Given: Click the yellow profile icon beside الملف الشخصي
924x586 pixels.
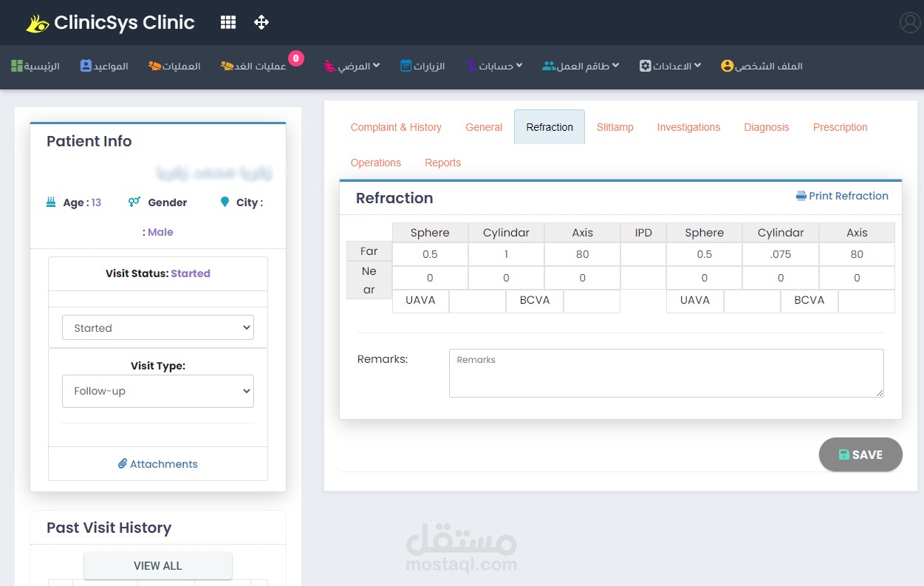Looking at the screenshot, I should pos(727,66).
